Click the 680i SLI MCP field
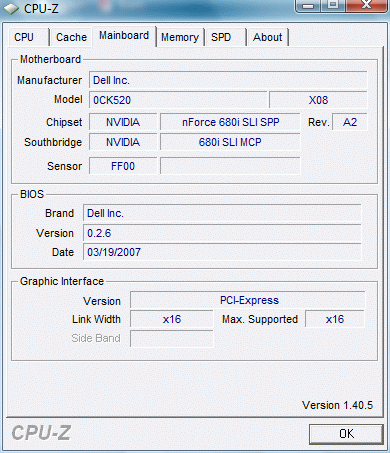 pyautogui.click(x=230, y=142)
